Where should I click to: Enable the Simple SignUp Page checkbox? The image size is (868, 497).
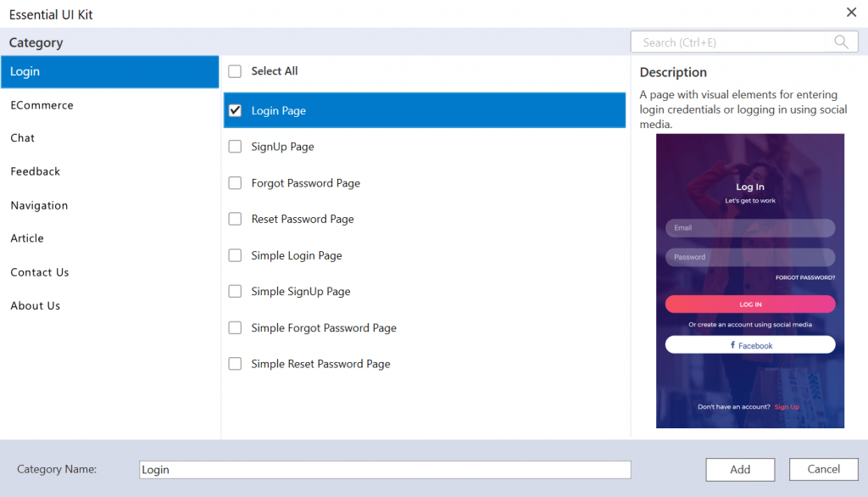coord(235,291)
